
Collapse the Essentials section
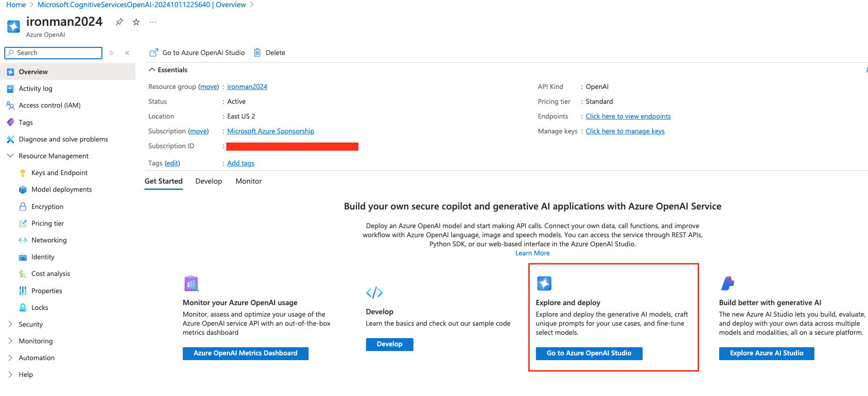click(x=152, y=70)
